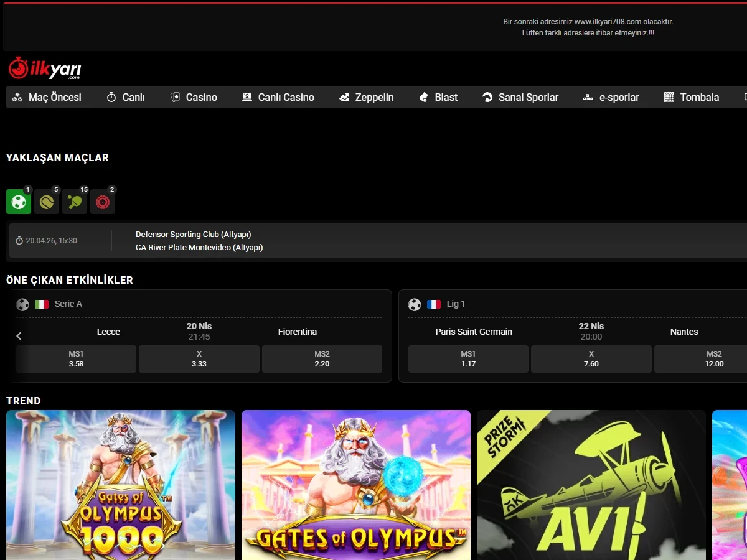Open Gates of Olympus 1000 game
Viewport: 747px width, 560px height.
(121, 485)
